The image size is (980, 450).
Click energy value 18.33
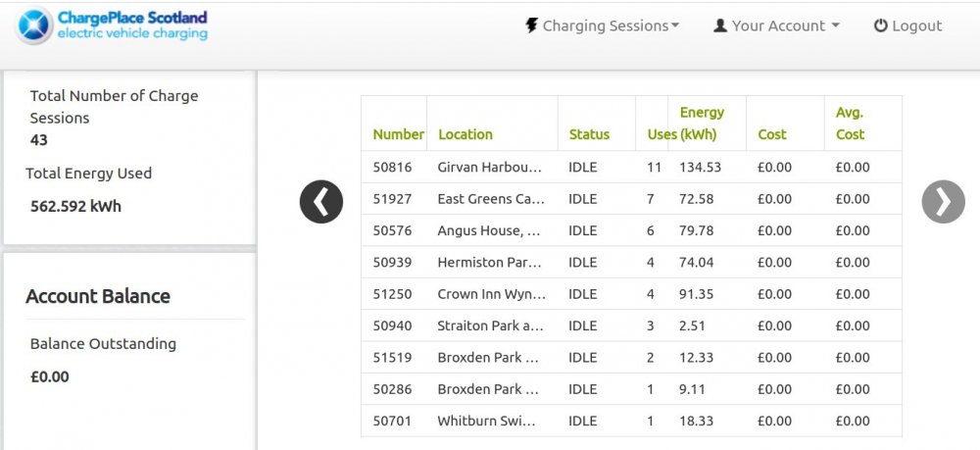tap(696, 422)
